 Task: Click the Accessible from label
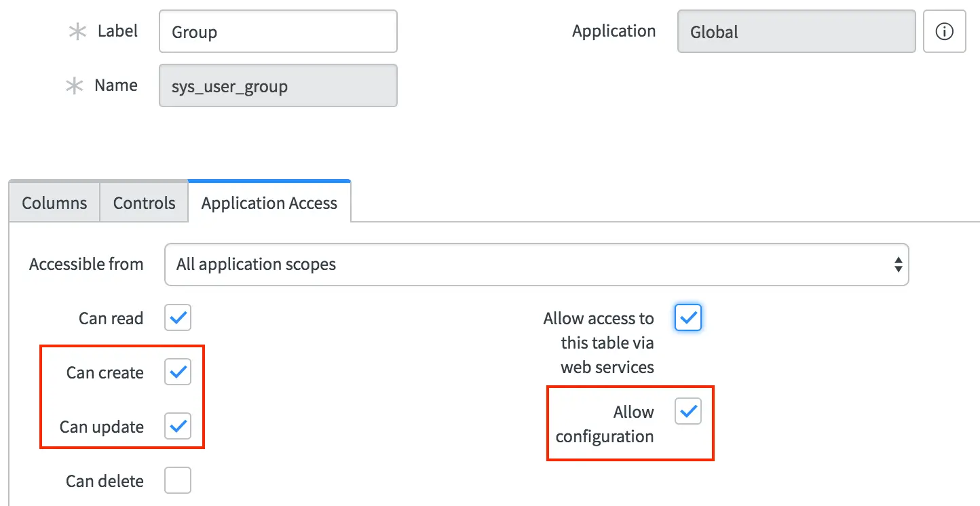86,264
